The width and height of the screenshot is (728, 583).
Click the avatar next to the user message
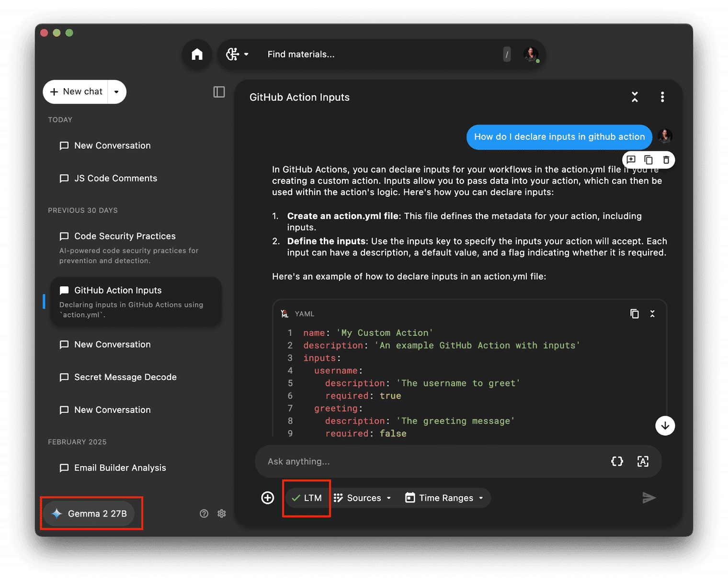click(665, 136)
